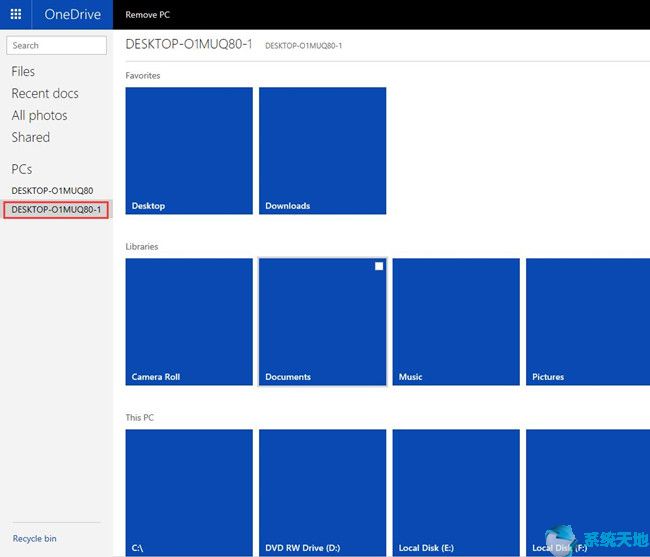
Task: Open Shared in the sidebar
Action: pyautogui.click(x=31, y=138)
